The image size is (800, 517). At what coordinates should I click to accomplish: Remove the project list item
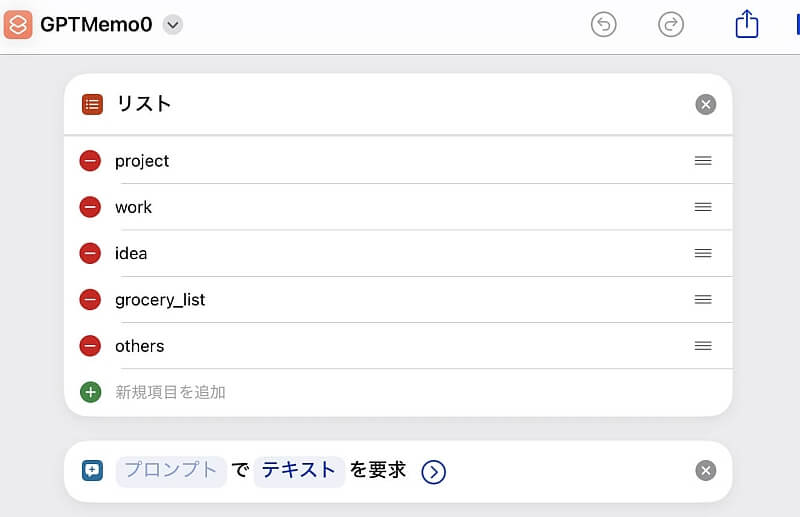(90, 161)
